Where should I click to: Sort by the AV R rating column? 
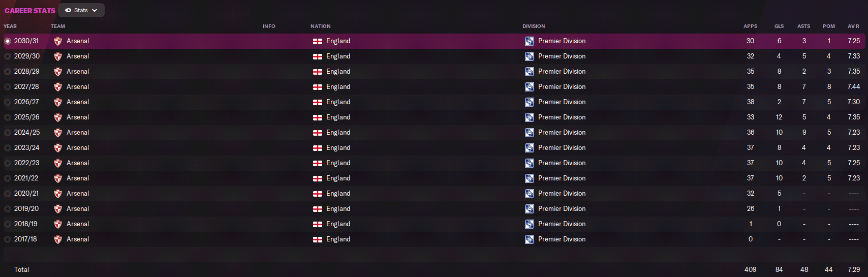[853, 26]
